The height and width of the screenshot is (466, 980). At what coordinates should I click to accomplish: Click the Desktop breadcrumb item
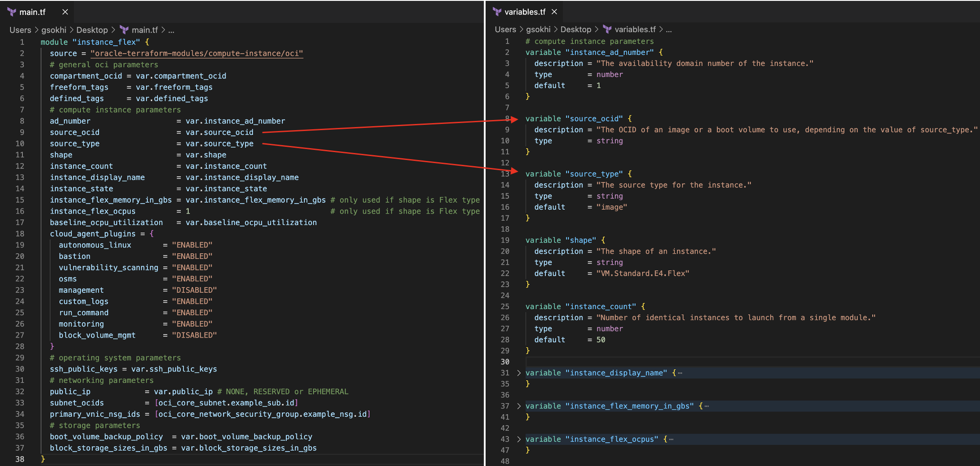coord(92,30)
